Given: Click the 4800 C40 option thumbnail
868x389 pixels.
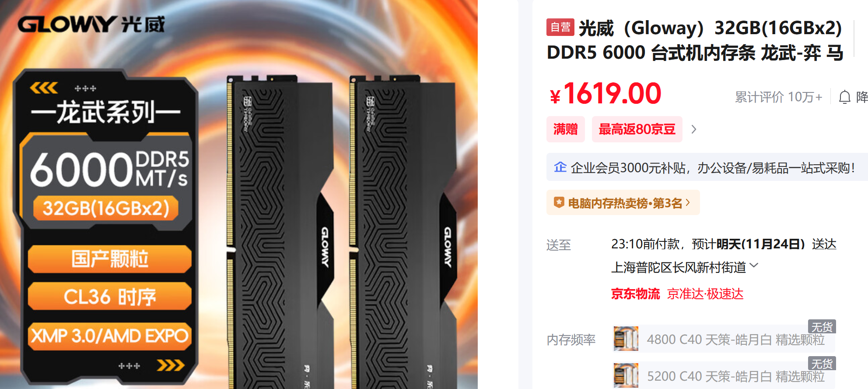Looking at the screenshot, I should click(x=626, y=339).
